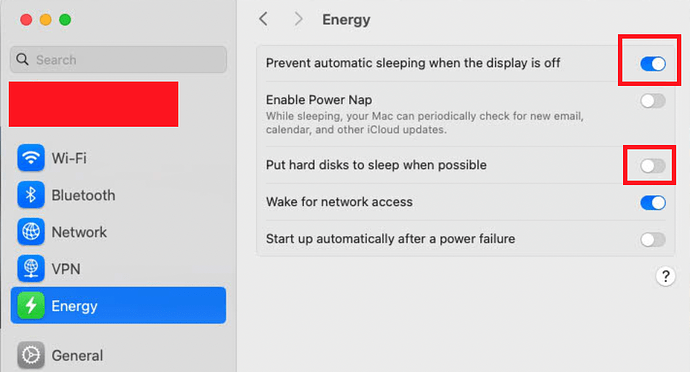Click the magnifying glass search icon

(22, 59)
